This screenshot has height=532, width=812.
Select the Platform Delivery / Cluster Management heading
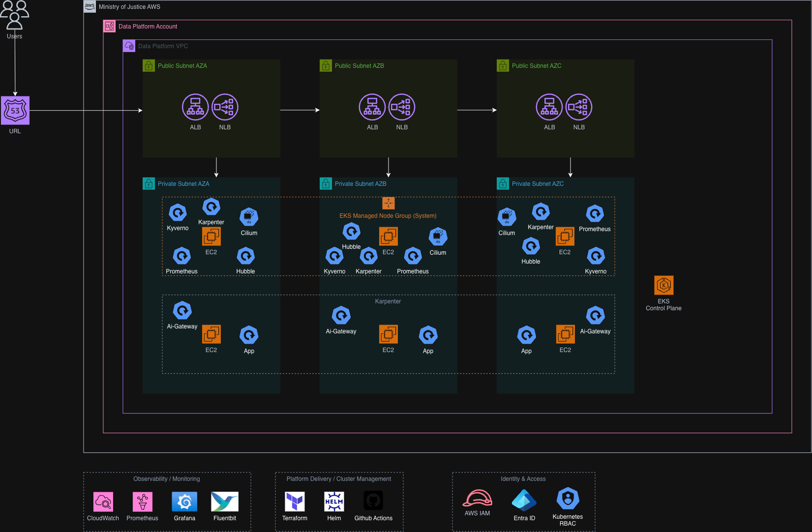click(x=339, y=479)
